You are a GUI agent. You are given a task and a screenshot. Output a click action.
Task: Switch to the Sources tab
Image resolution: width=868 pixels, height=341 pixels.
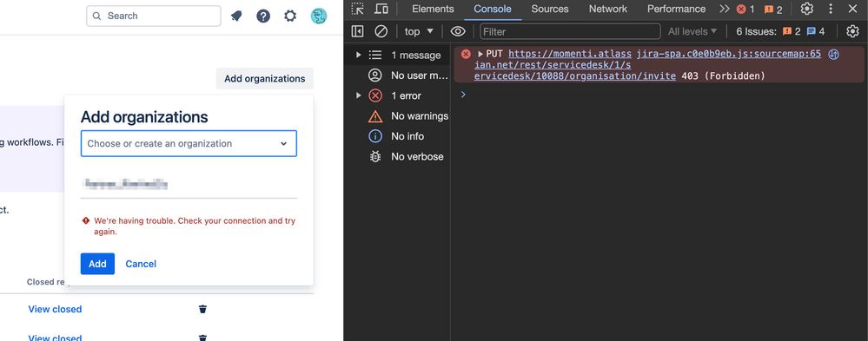click(550, 9)
